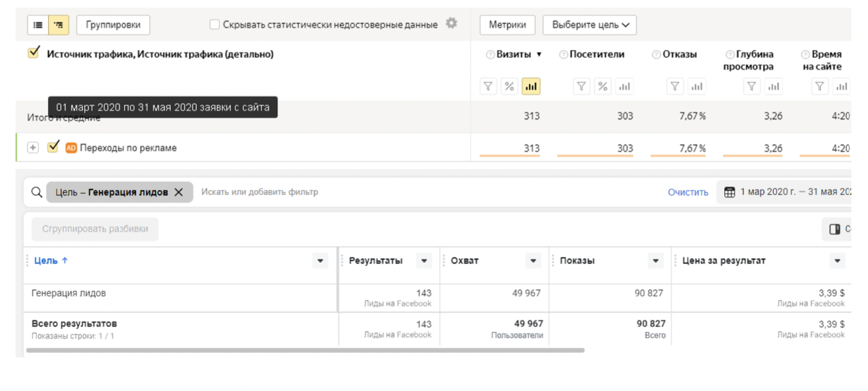Enable Скрывать статистически недостоверные данные checkbox
This screenshot has width=868, height=391.
(x=214, y=24)
